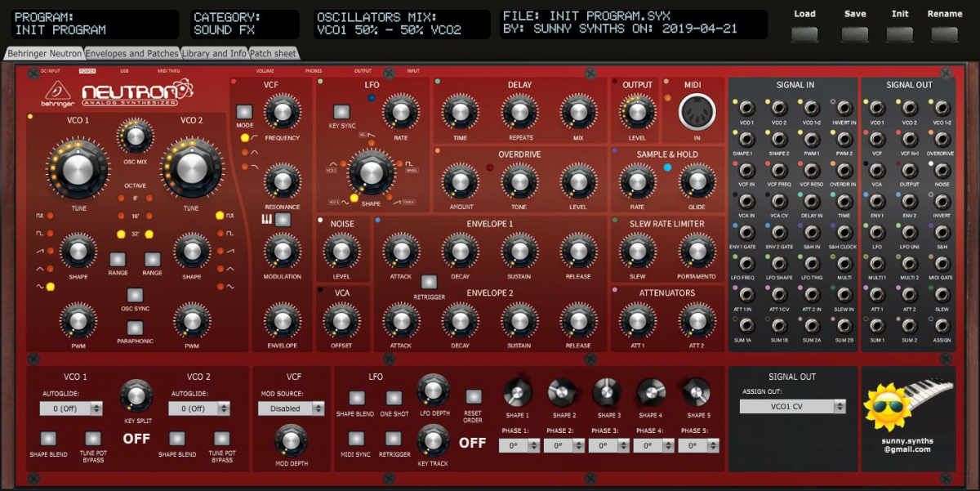The width and height of the screenshot is (980, 491).
Task: Open the PHASE 3 value selector
Action: click(x=609, y=446)
